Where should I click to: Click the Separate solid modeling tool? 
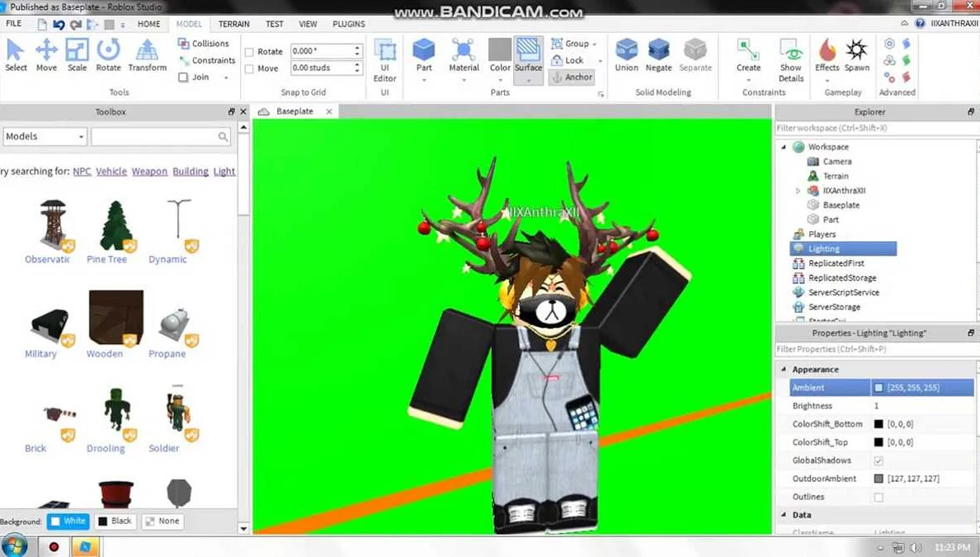695,55
